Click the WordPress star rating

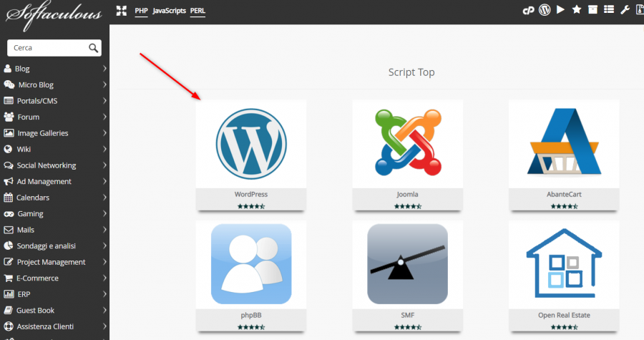point(251,206)
